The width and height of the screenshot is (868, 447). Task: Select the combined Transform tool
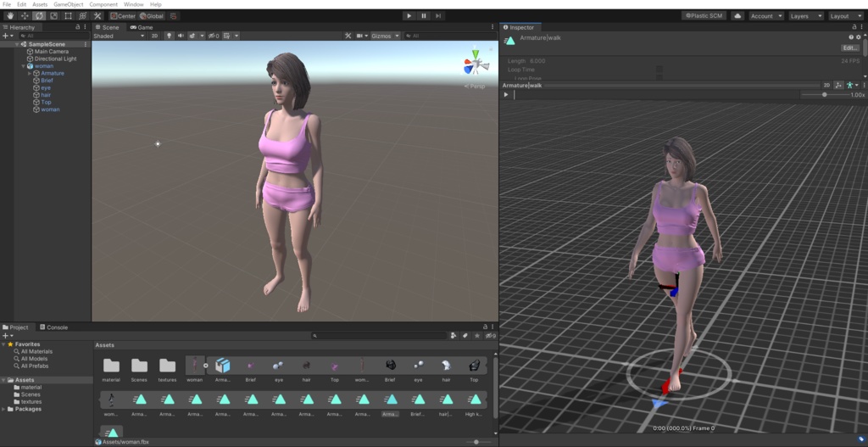pyautogui.click(x=82, y=16)
